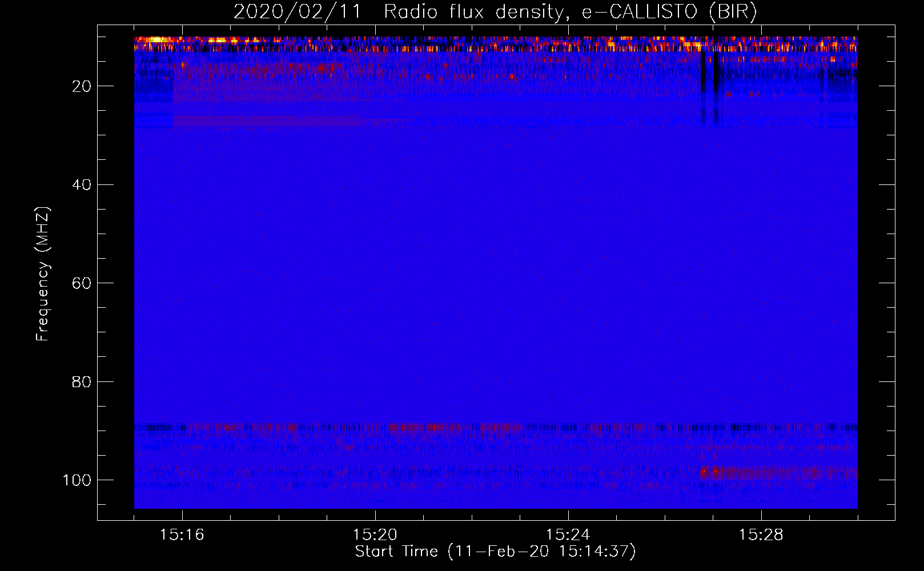Click the bright yellow emission at the spectrogram's top-left corner
The width and height of the screenshot is (924, 571).
155,41
